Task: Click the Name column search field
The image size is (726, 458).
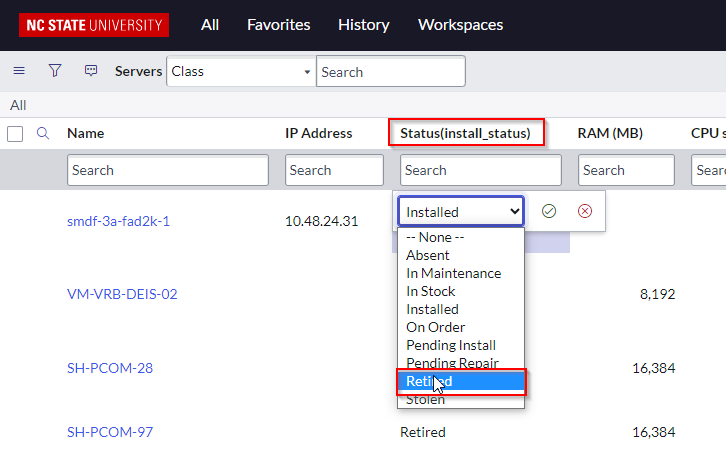Action: point(167,170)
